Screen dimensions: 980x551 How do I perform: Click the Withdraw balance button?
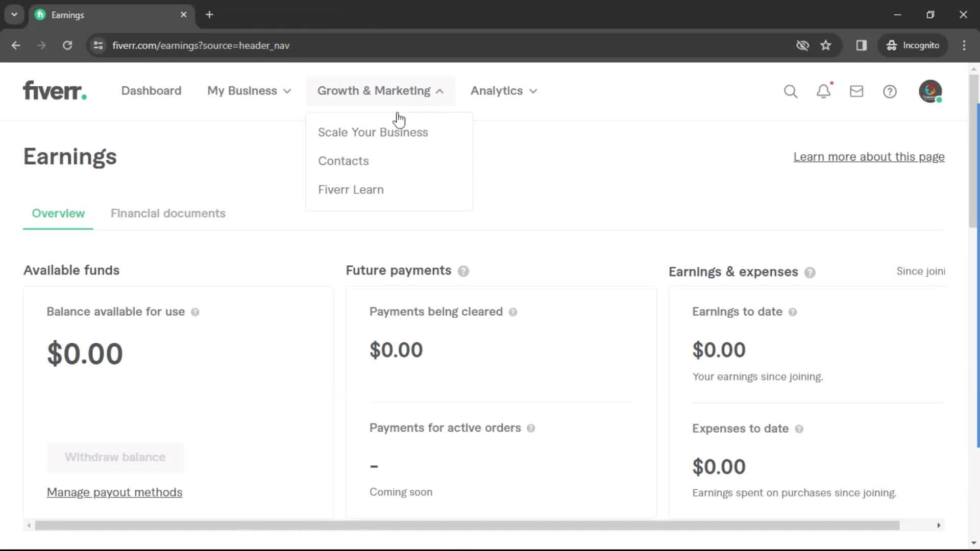(114, 458)
